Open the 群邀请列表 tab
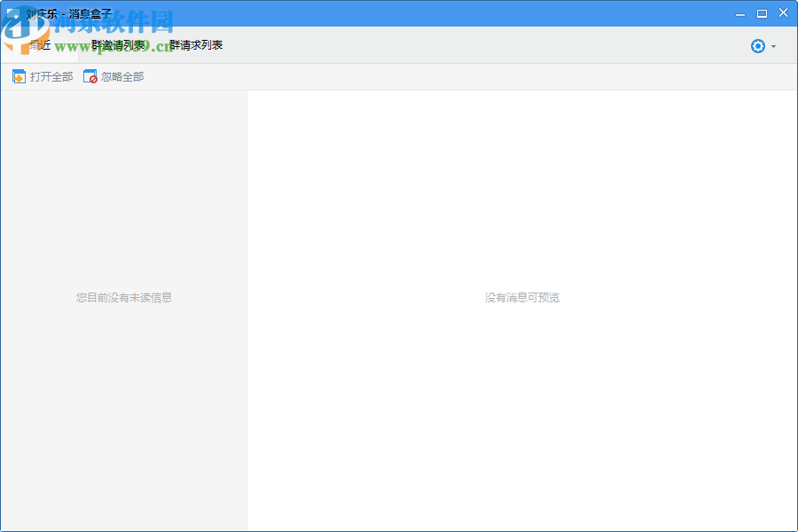This screenshot has height=532, width=798. click(118, 45)
